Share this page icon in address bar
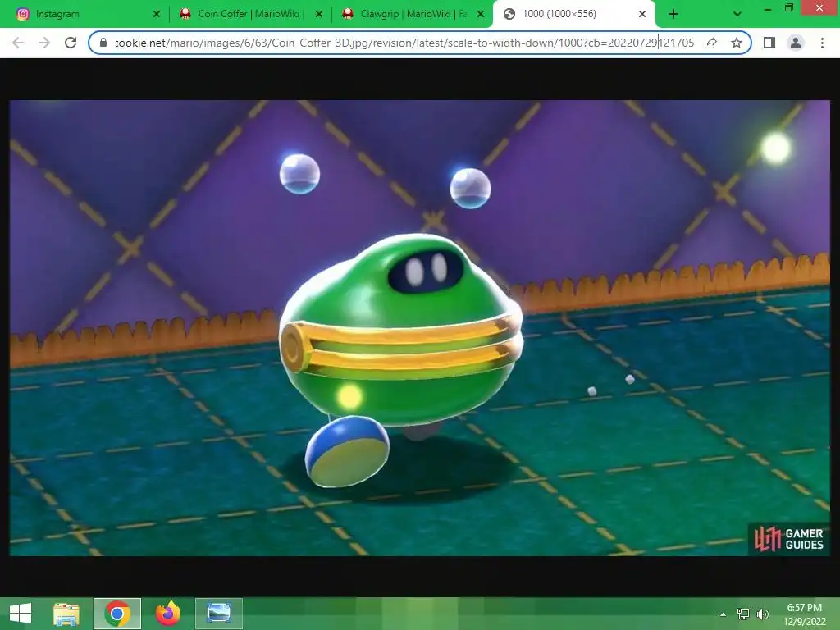The height and width of the screenshot is (630, 840). (x=710, y=43)
